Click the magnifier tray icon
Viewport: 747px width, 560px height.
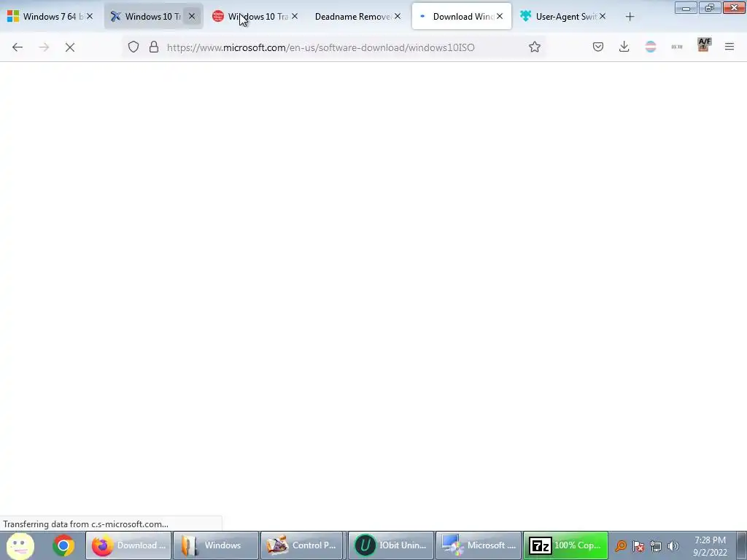(621, 545)
